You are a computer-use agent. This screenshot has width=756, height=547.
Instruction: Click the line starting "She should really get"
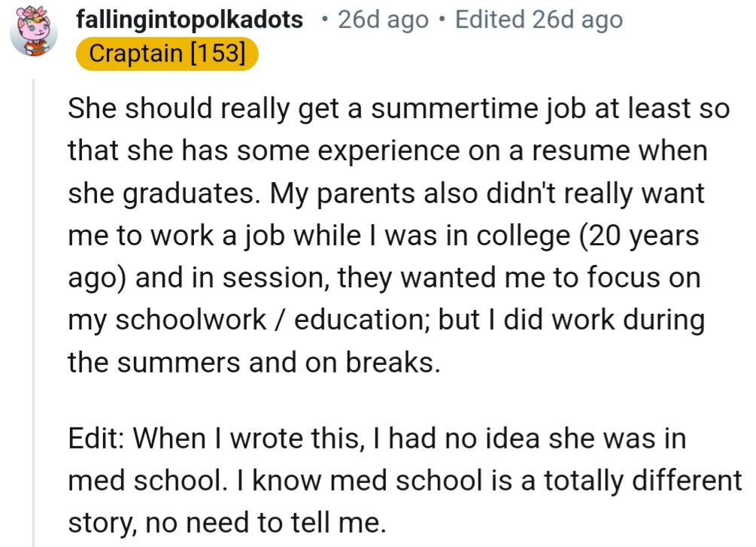tap(398, 109)
